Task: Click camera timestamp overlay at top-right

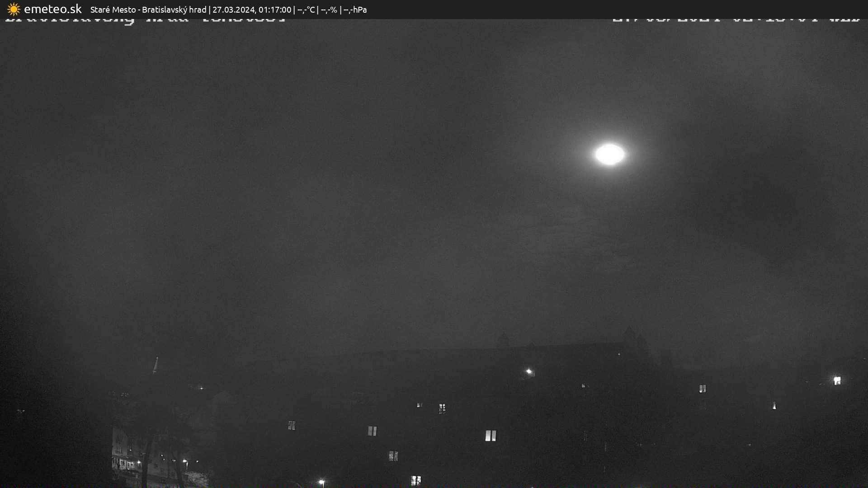Action: point(736,19)
